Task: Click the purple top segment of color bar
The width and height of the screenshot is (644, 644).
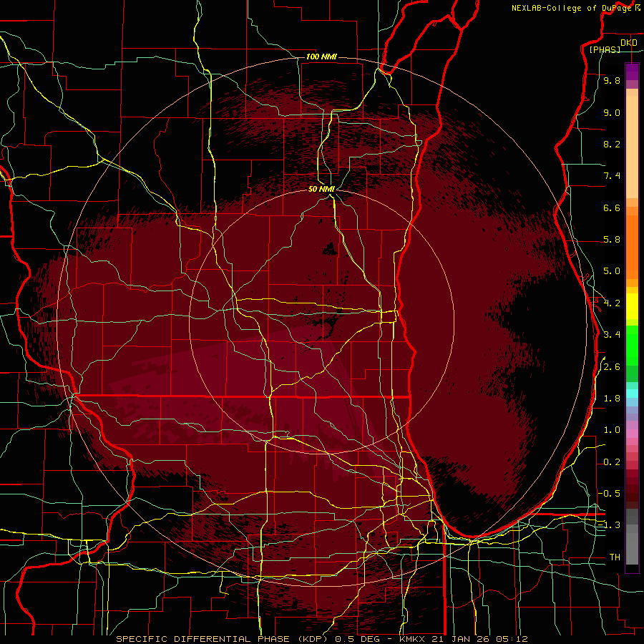Action: click(632, 72)
